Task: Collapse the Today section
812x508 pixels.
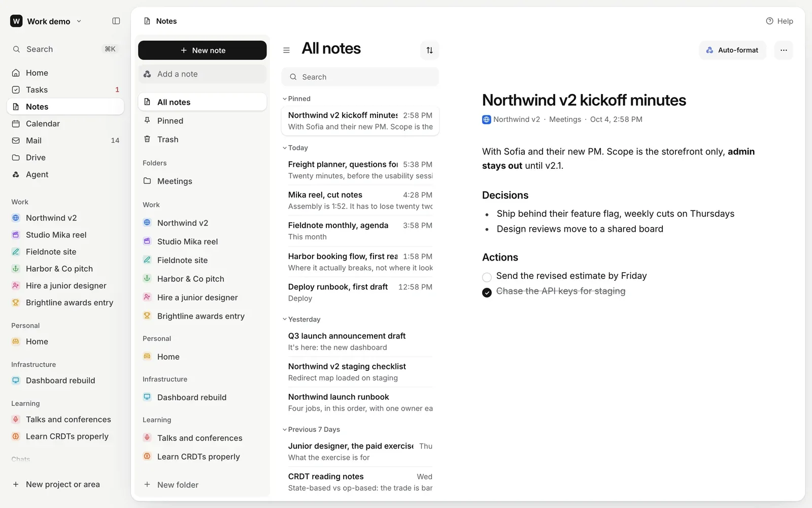Action: tap(285, 148)
